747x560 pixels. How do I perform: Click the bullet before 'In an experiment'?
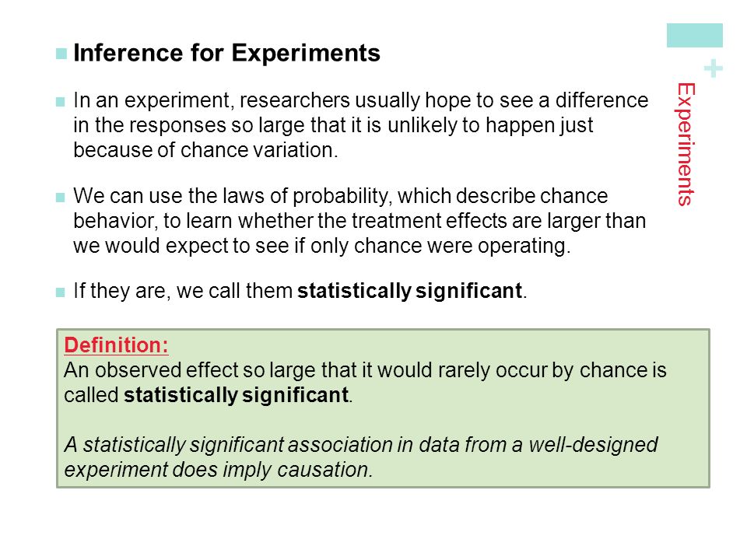coord(60,102)
